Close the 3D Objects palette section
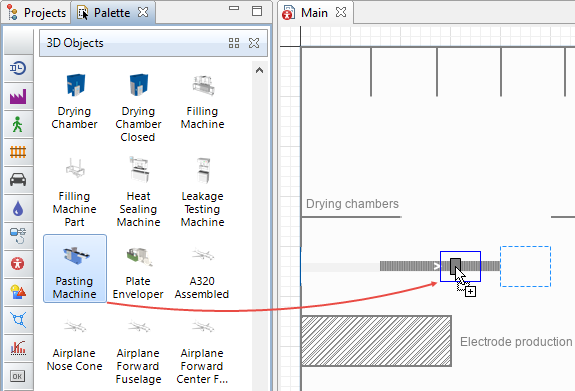575x391 pixels. (x=254, y=43)
